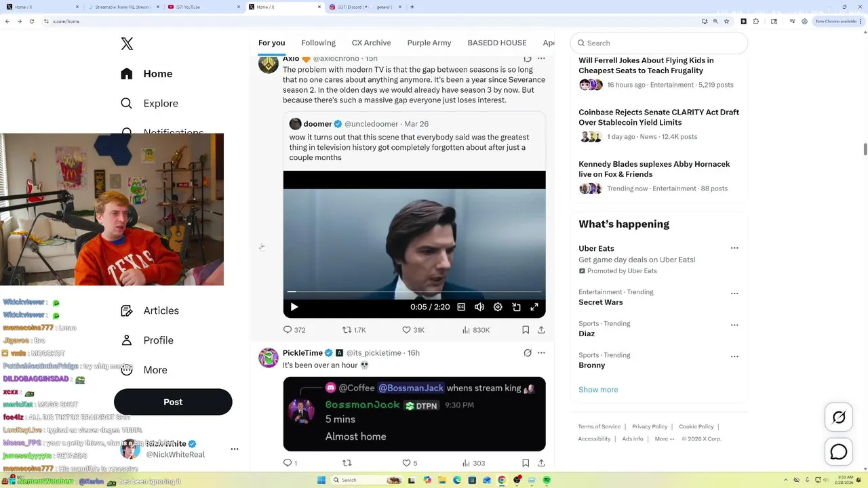This screenshot has height=488, width=868.
Task: Open Terms of Service link
Action: click(599, 427)
